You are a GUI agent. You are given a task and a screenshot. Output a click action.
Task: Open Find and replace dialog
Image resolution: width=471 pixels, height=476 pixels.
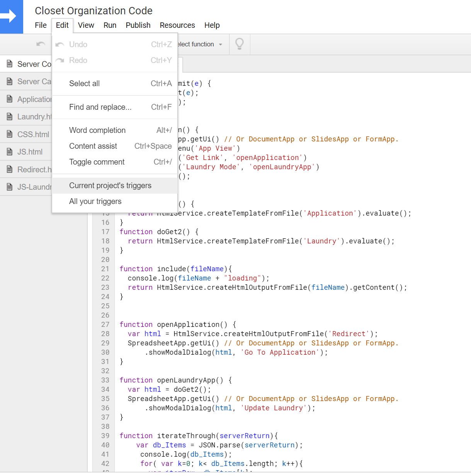click(x=115, y=107)
